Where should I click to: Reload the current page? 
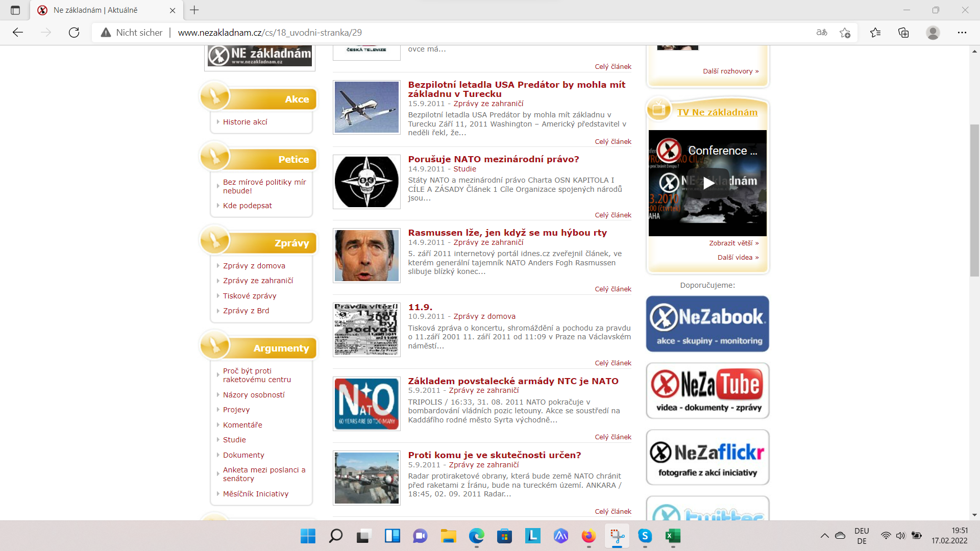pyautogui.click(x=74, y=33)
